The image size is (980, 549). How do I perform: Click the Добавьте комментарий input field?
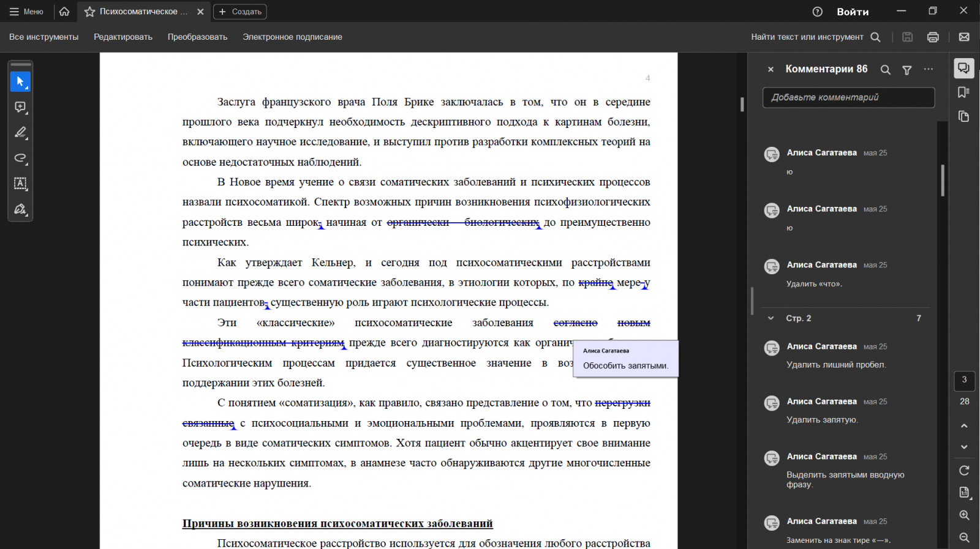click(x=848, y=97)
